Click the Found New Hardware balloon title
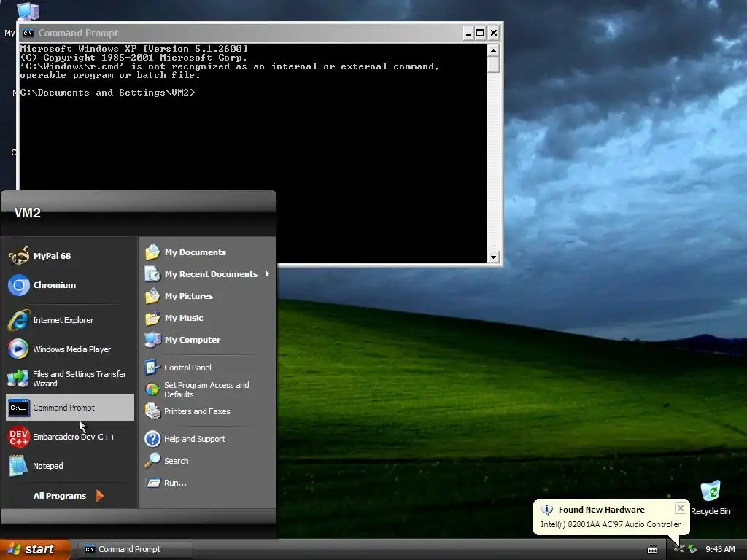Screen dimensions: 747x560 (601, 510)
